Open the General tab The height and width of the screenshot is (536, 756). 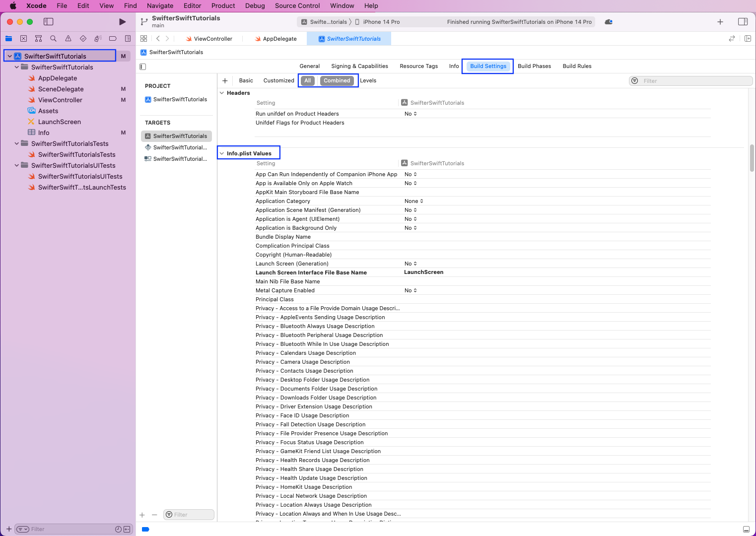[x=310, y=66]
